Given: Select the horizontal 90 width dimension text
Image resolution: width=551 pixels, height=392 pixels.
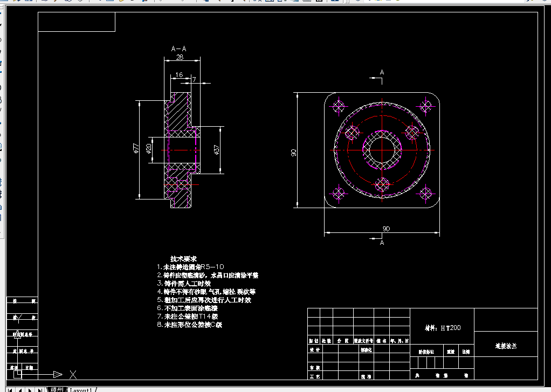Looking at the screenshot, I should (x=386, y=229).
